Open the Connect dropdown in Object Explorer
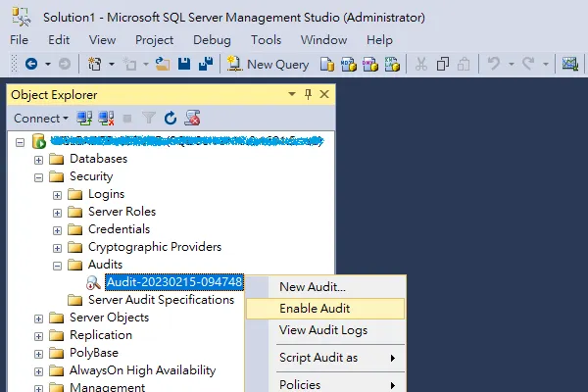The image size is (588, 392). 41,119
